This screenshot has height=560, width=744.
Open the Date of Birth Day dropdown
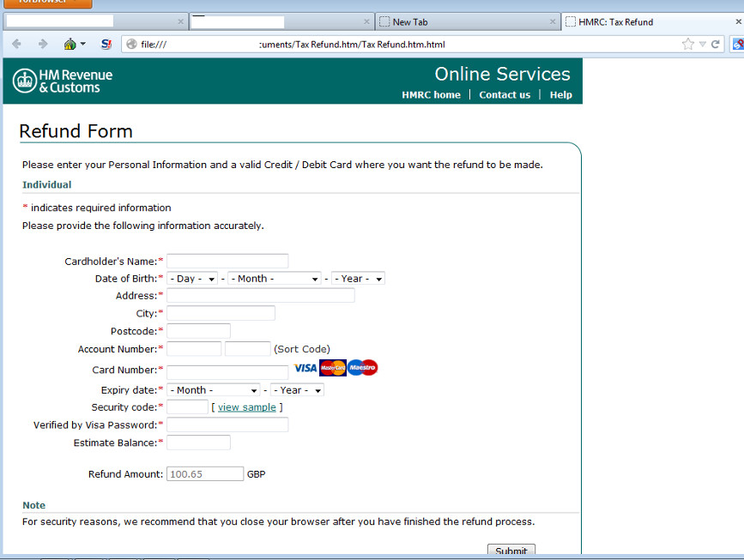[192, 279]
